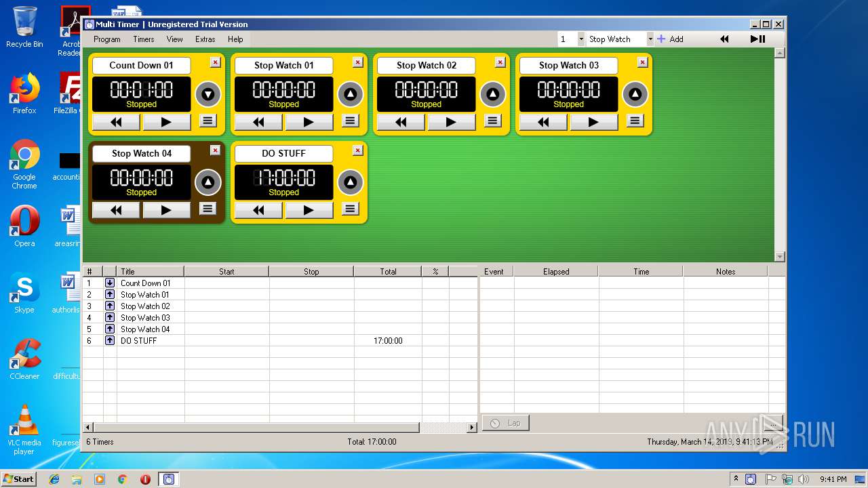This screenshot has height=488, width=868.
Task: Start the Stop Watch 03 timer
Action: (x=593, y=122)
